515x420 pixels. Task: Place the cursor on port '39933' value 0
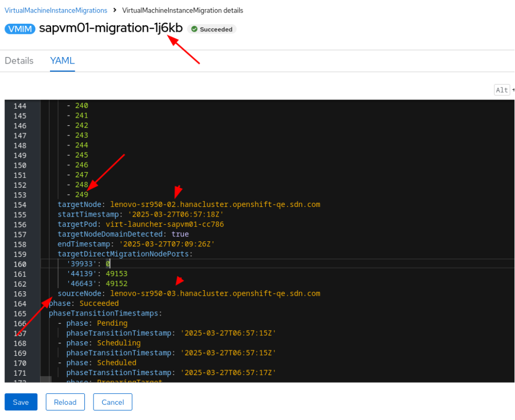(108, 264)
